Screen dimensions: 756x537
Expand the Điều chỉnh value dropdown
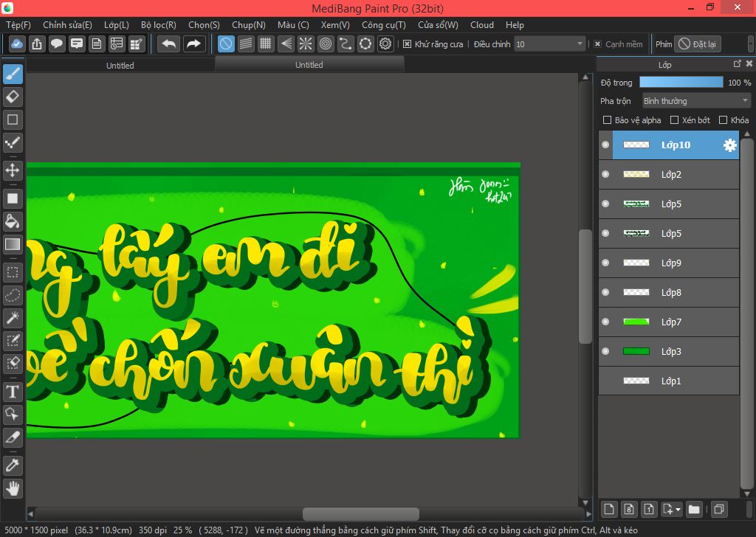(x=580, y=44)
